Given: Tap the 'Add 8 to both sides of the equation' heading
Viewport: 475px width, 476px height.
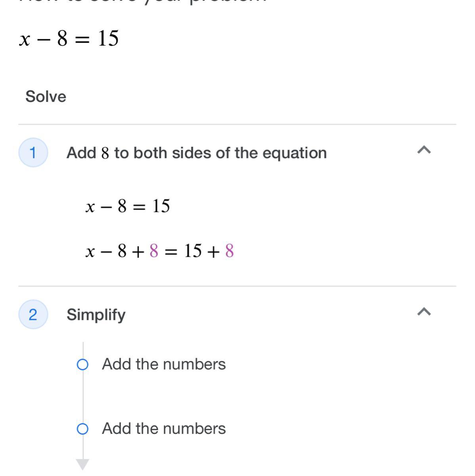Looking at the screenshot, I should [x=196, y=153].
